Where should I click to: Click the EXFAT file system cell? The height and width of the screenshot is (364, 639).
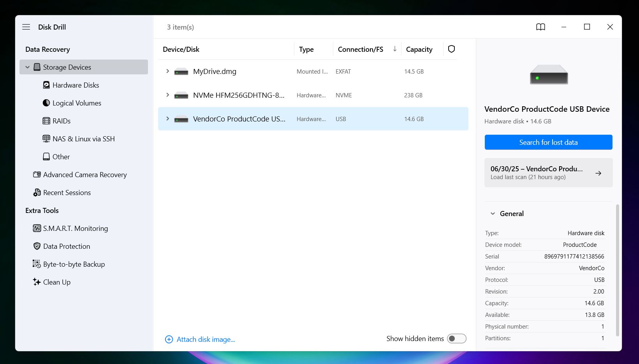click(x=343, y=72)
